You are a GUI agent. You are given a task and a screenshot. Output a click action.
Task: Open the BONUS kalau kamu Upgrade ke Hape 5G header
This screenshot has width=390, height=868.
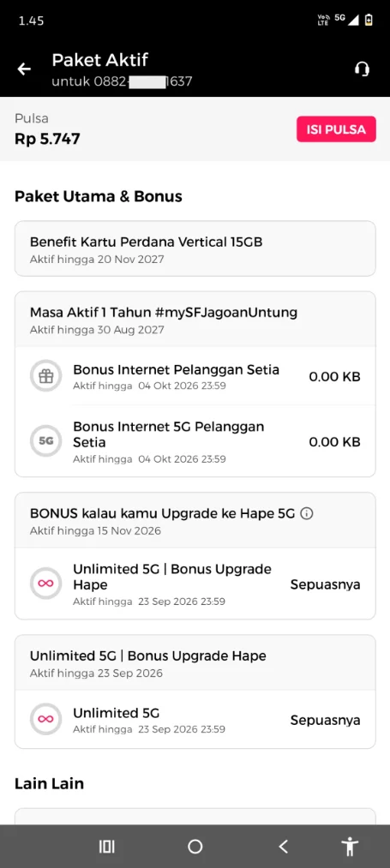tap(195, 520)
